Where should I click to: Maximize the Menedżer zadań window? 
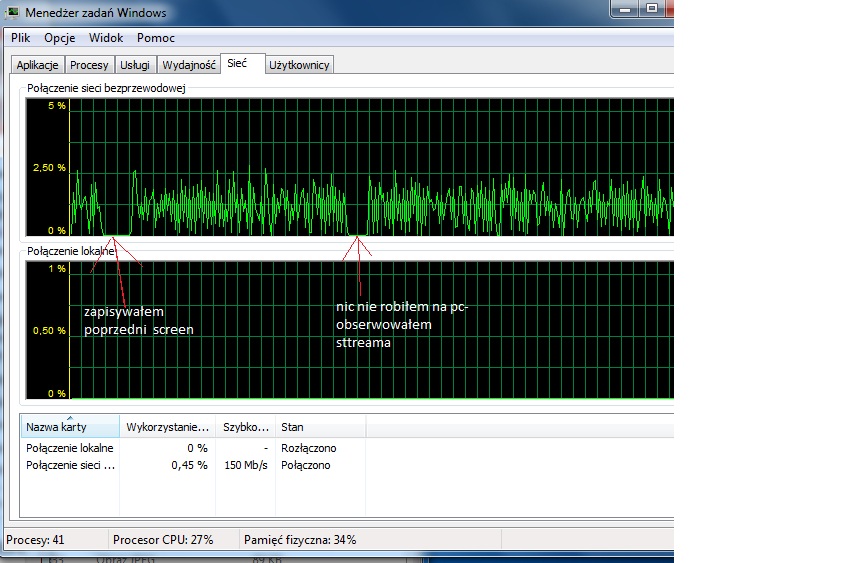(x=652, y=9)
